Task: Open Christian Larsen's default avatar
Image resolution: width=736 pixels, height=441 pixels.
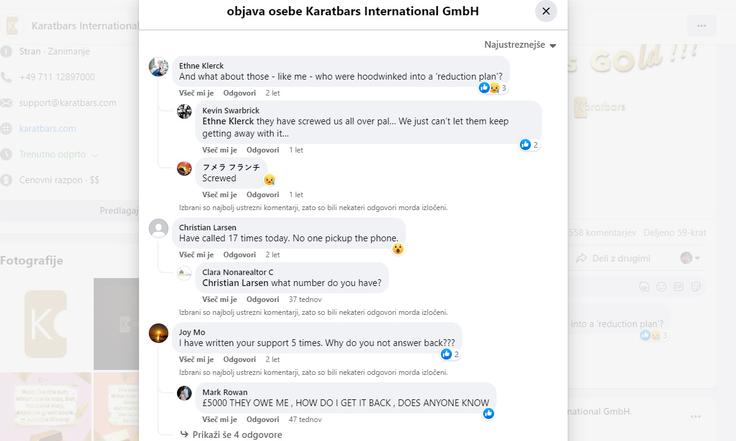Action: pyautogui.click(x=159, y=228)
